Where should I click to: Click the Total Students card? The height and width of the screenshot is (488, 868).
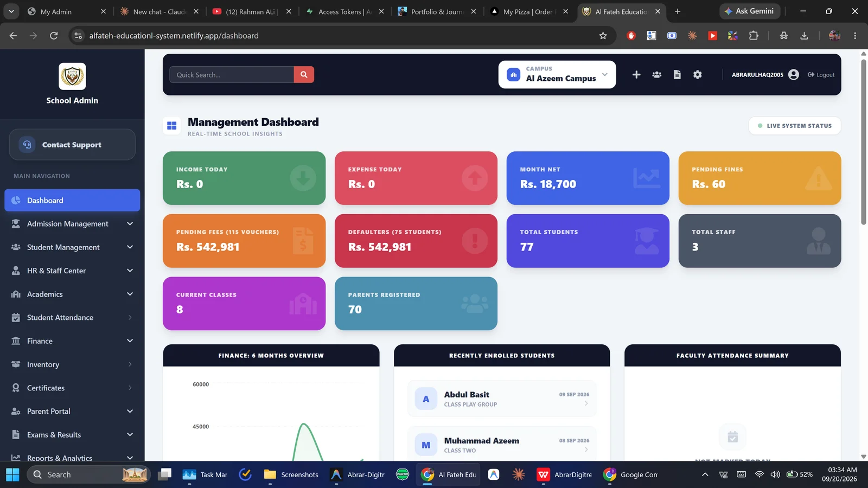pos(588,241)
